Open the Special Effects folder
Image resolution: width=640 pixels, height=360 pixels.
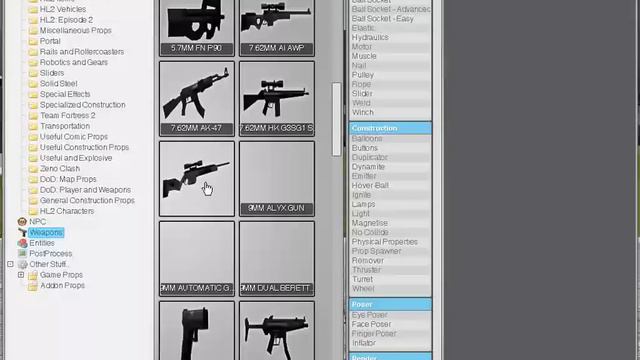pos(65,94)
